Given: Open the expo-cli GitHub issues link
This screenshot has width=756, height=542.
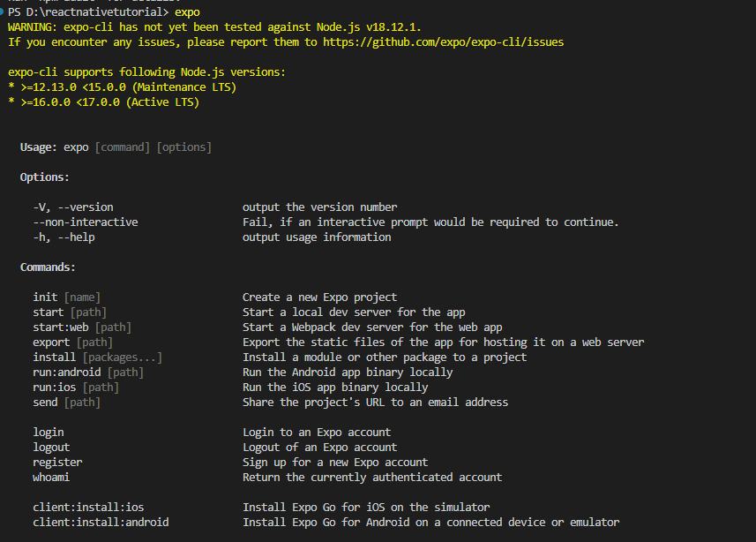Looking at the screenshot, I should pyautogui.click(x=443, y=42).
